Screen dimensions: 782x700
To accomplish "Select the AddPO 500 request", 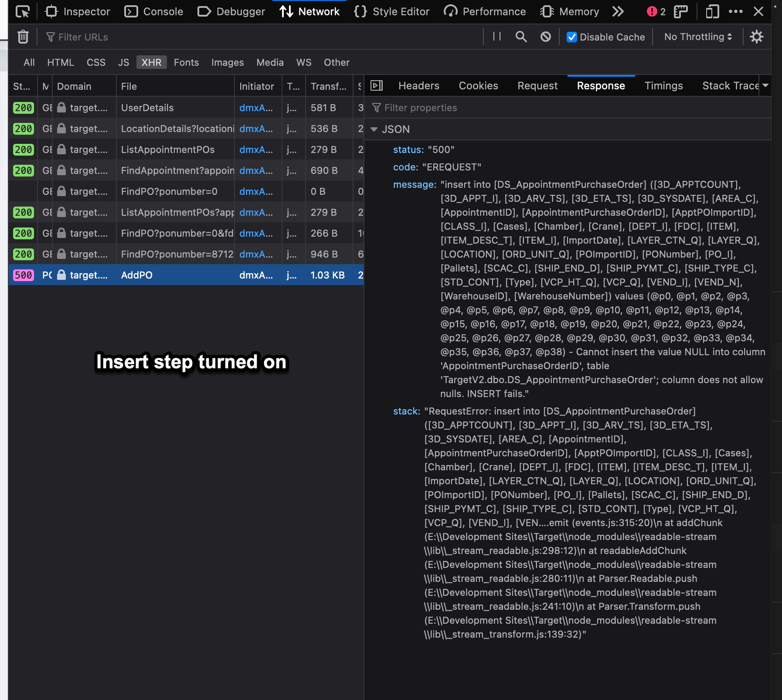I will [x=186, y=275].
